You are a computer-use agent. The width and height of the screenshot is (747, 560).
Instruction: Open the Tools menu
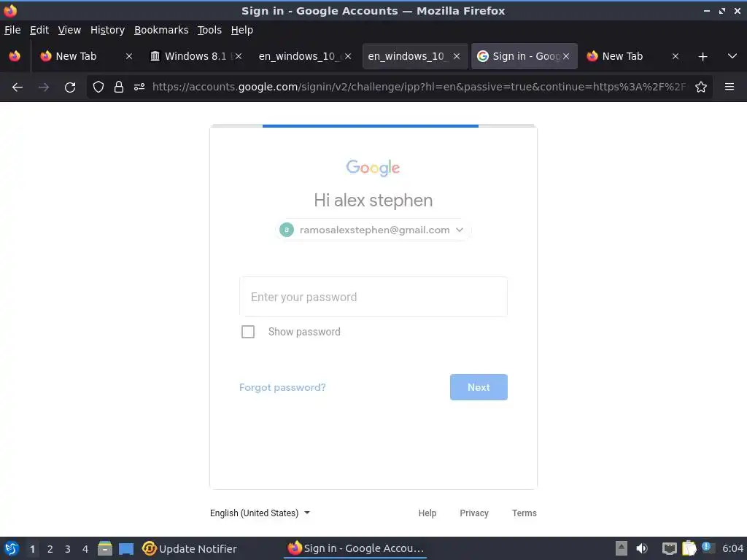coord(209,30)
